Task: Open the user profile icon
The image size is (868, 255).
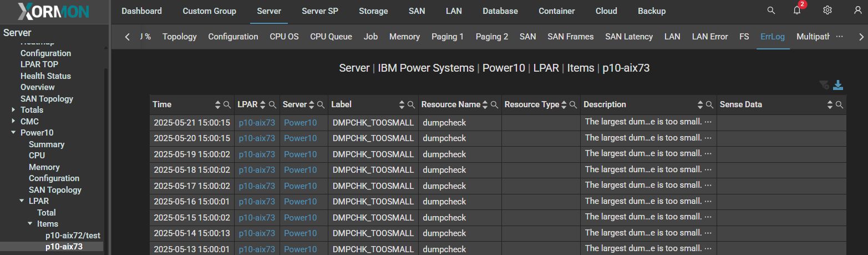Action: pyautogui.click(x=857, y=11)
